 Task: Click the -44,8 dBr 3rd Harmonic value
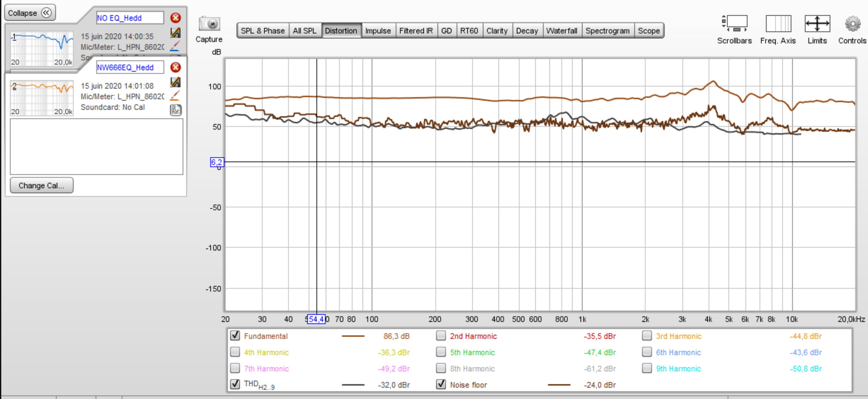(806, 336)
